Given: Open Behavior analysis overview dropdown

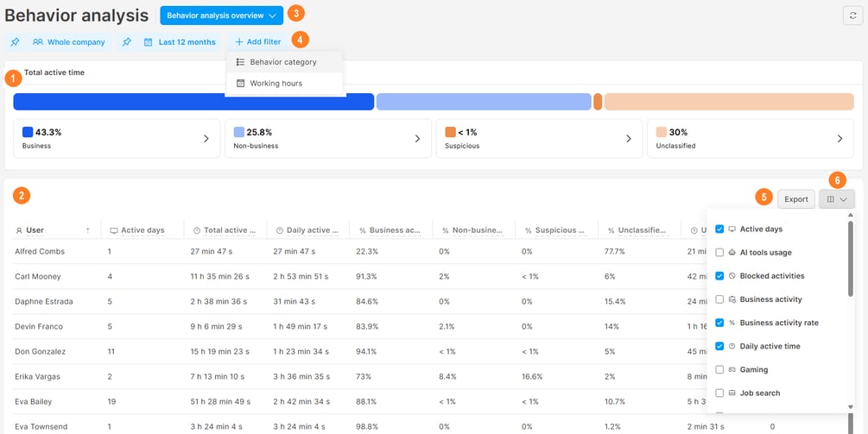Looking at the screenshot, I should tap(221, 16).
